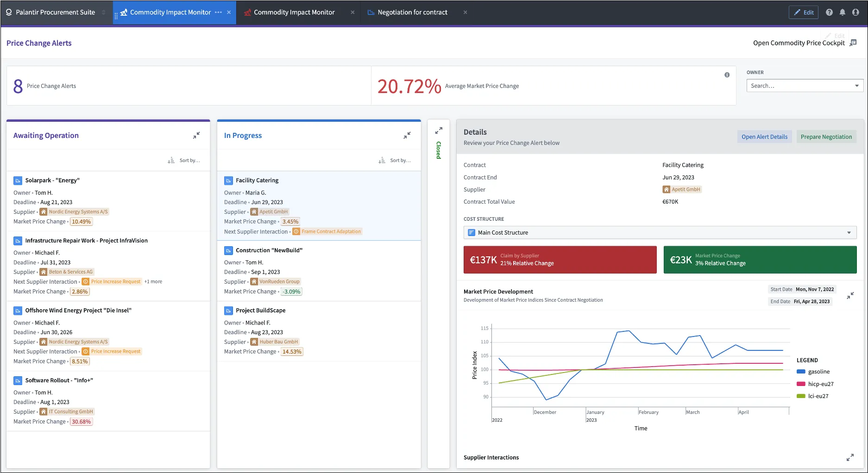
Task: Click the Prepare Negotiation button
Action: pyautogui.click(x=826, y=137)
